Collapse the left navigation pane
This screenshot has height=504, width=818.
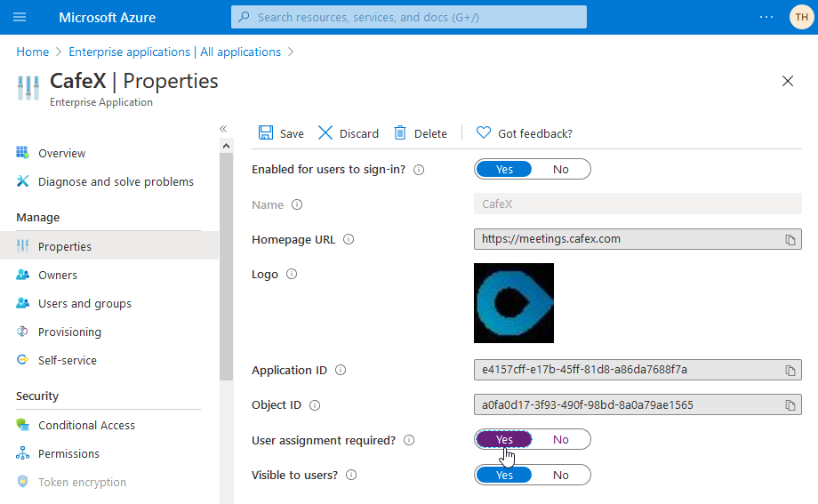point(223,129)
